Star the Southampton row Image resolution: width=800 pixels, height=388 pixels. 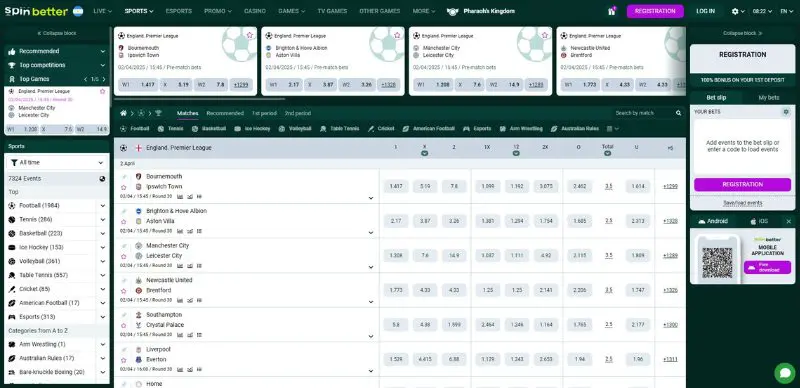coord(123,325)
